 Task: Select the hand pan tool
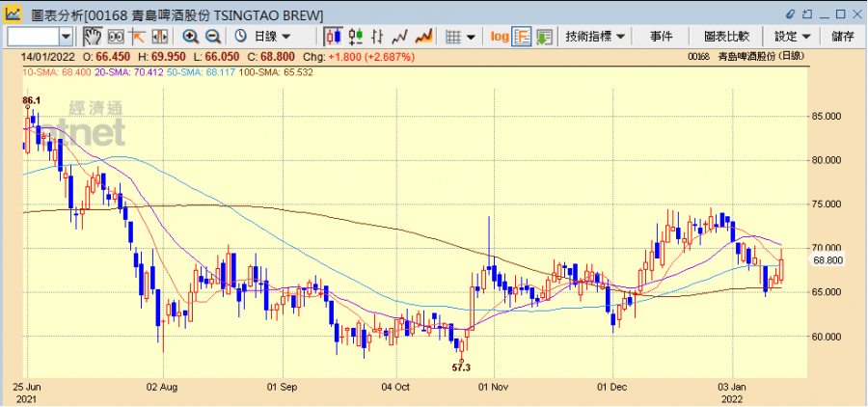(93, 36)
